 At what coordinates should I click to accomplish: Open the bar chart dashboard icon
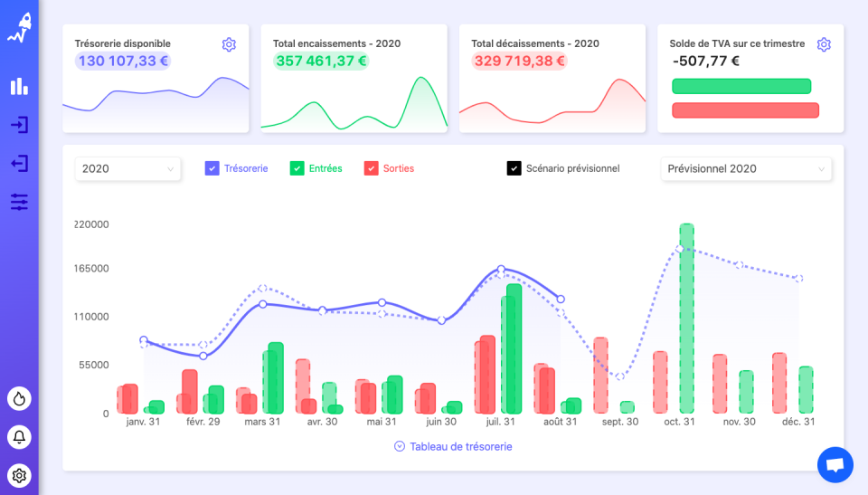click(x=19, y=87)
